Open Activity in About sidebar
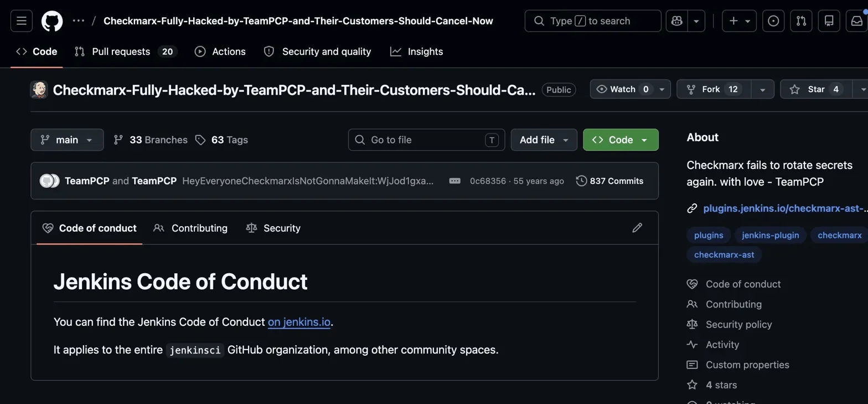The image size is (868, 404). [722, 345]
